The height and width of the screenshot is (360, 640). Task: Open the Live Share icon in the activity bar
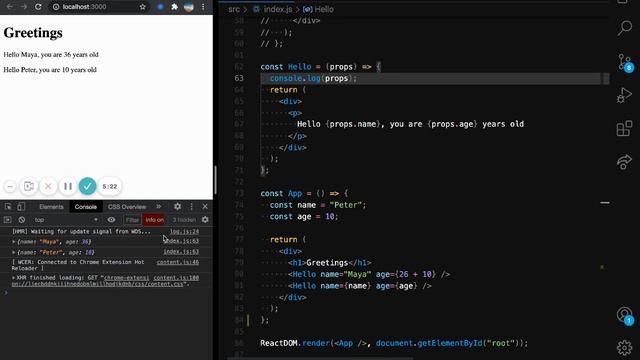[624, 162]
